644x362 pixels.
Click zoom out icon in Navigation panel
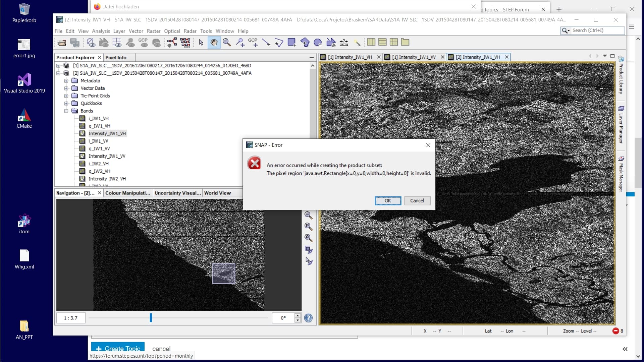308,215
